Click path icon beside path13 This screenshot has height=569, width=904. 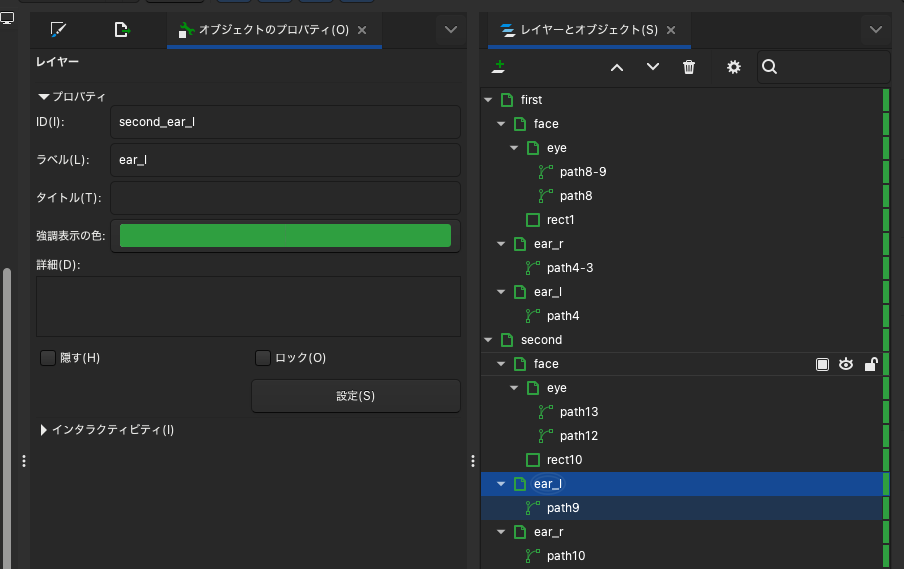pos(545,412)
